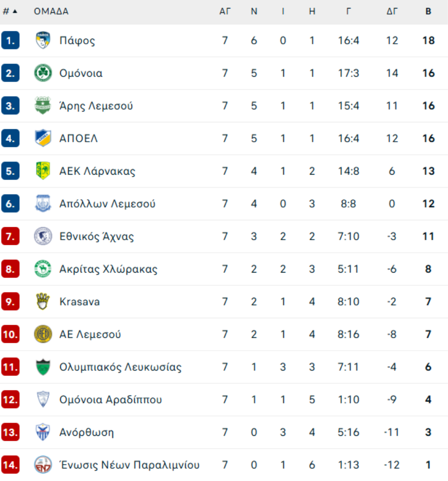Click the Ανόρθωση club crest icon

click(43, 432)
